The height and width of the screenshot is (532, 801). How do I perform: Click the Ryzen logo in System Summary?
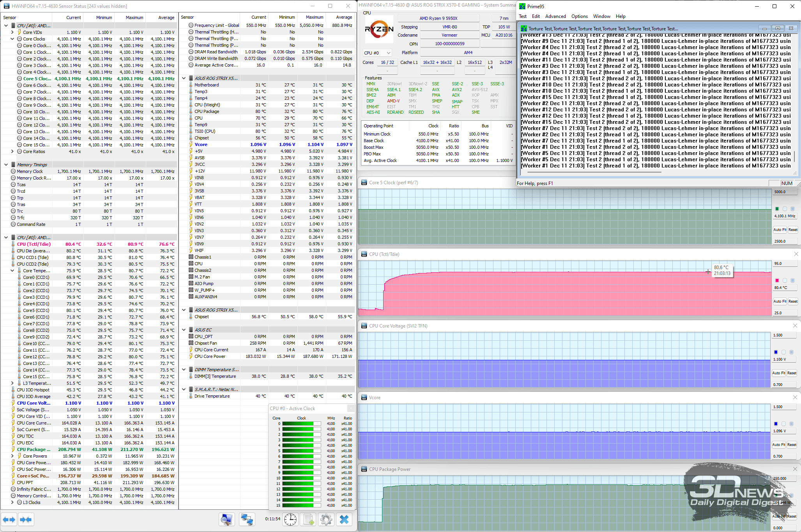(x=379, y=29)
